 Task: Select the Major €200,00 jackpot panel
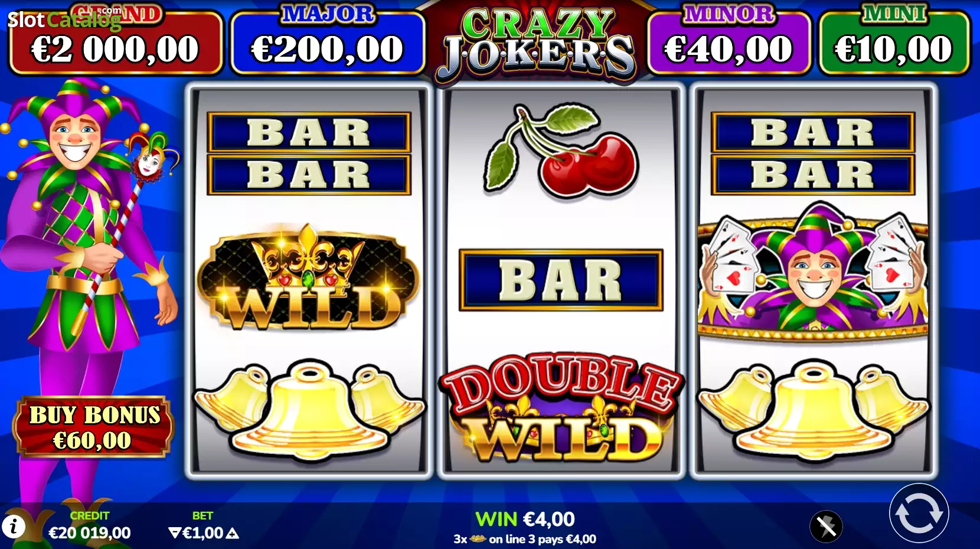[x=328, y=41]
